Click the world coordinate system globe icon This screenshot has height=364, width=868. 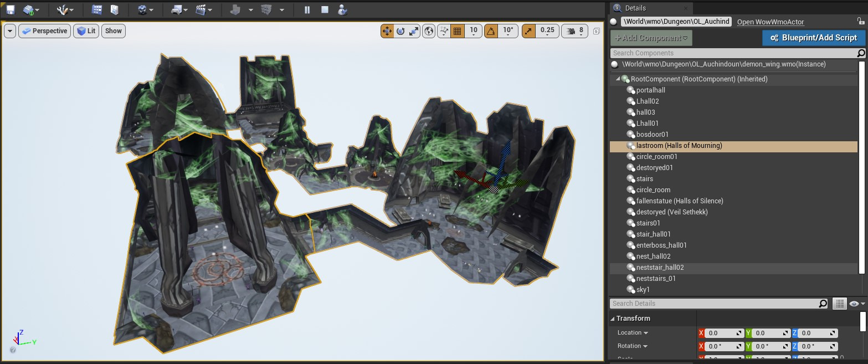pyautogui.click(x=429, y=31)
